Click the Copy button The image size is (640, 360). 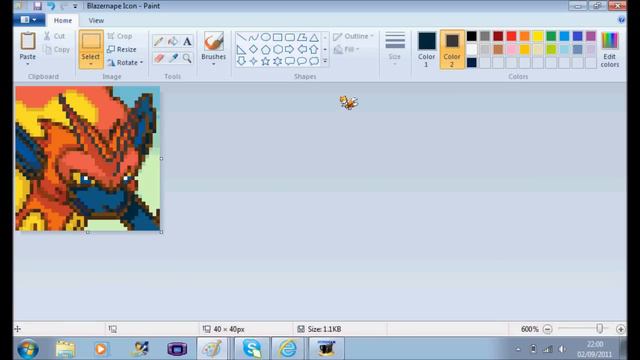pos(56,49)
